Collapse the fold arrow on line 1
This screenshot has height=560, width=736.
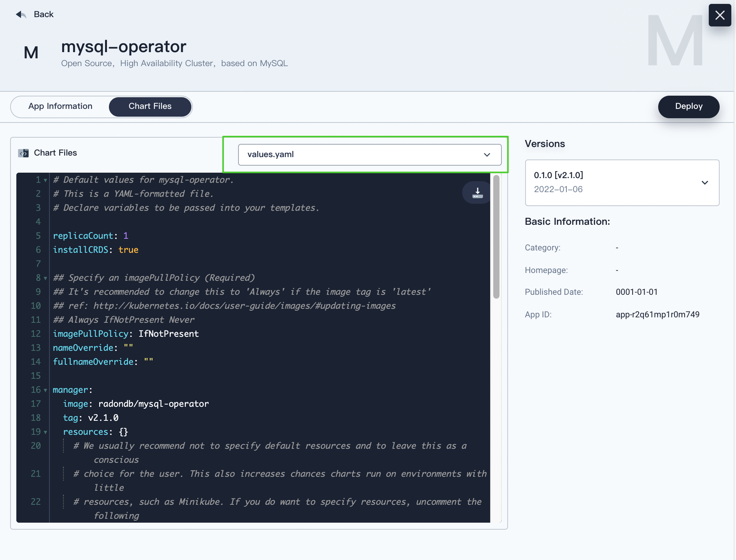coord(45,180)
